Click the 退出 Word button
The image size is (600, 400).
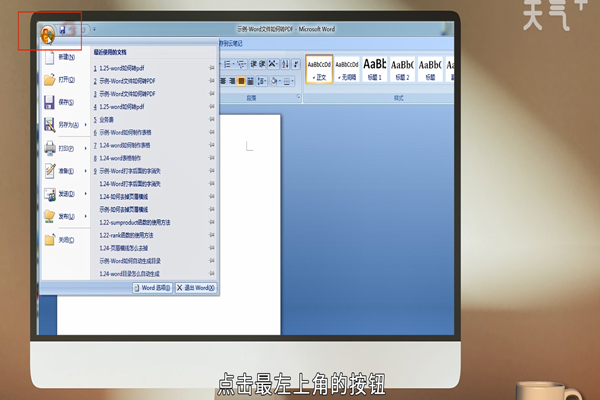click(196, 288)
